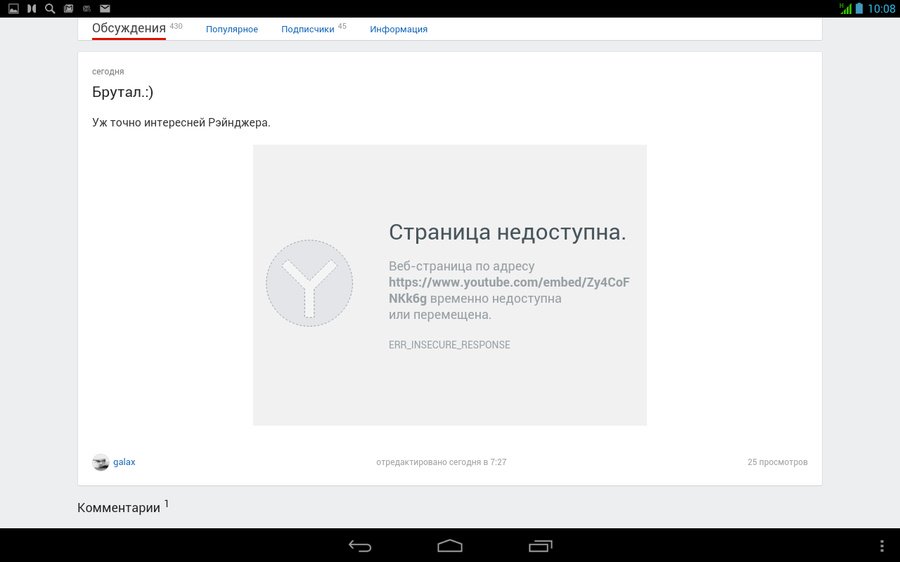Tap the battery indicator icon
This screenshot has width=900, height=562.
(859, 9)
